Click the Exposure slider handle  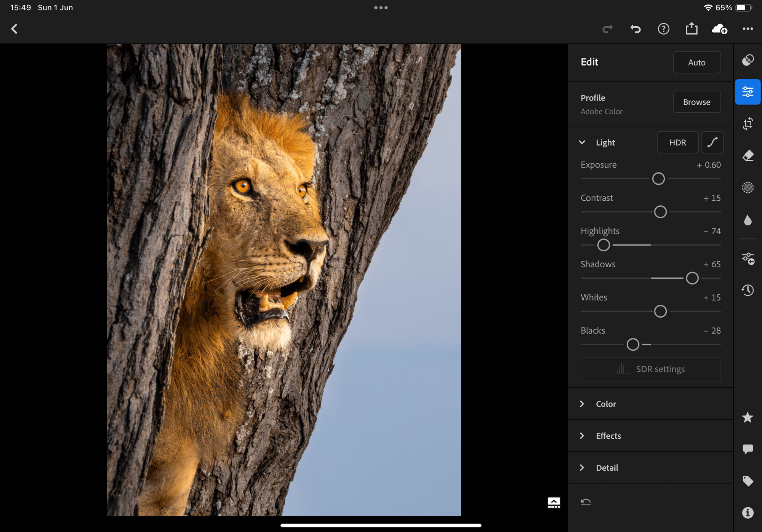658,179
